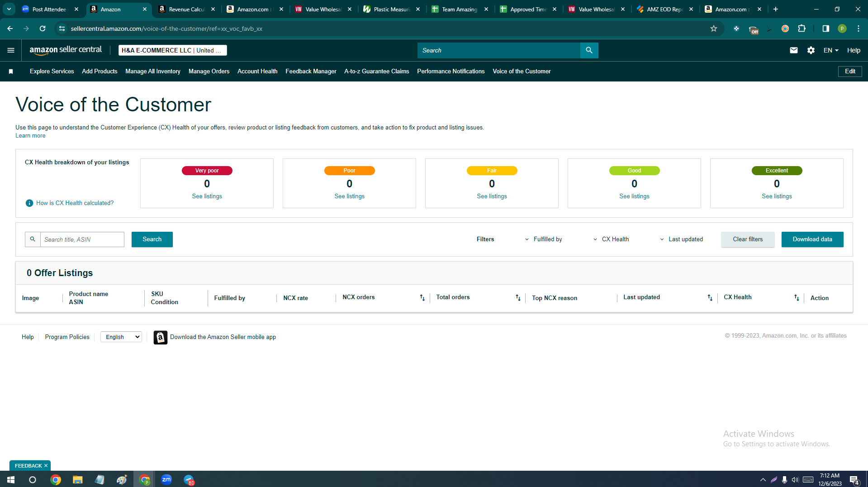This screenshot has width=868, height=487.
Task: Open Manage Orders in navigation bar
Action: [x=209, y=72]
